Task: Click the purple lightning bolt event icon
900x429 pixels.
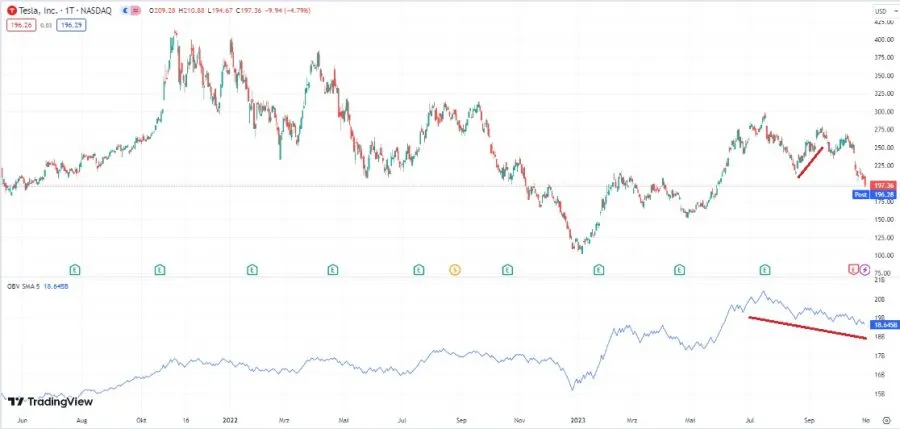Action: [x=865, y=269]
